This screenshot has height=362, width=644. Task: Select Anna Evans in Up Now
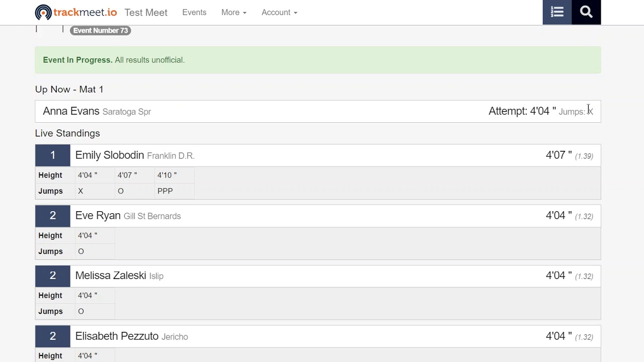tap(71, 111)
